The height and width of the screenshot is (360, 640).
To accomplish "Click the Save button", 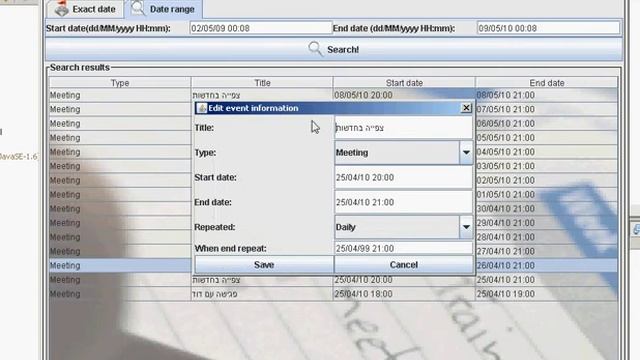I will pyautogui.click(x=264, y=265).
